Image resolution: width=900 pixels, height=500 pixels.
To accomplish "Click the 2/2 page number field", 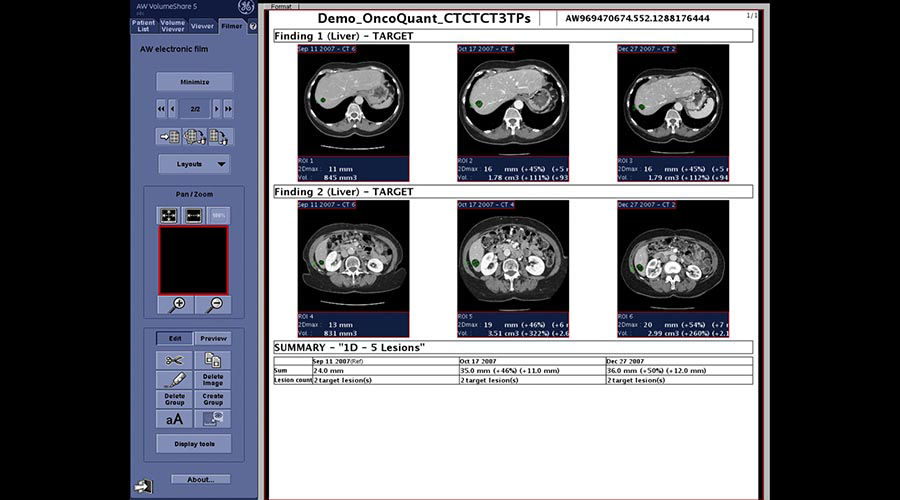I will (195, 108).
